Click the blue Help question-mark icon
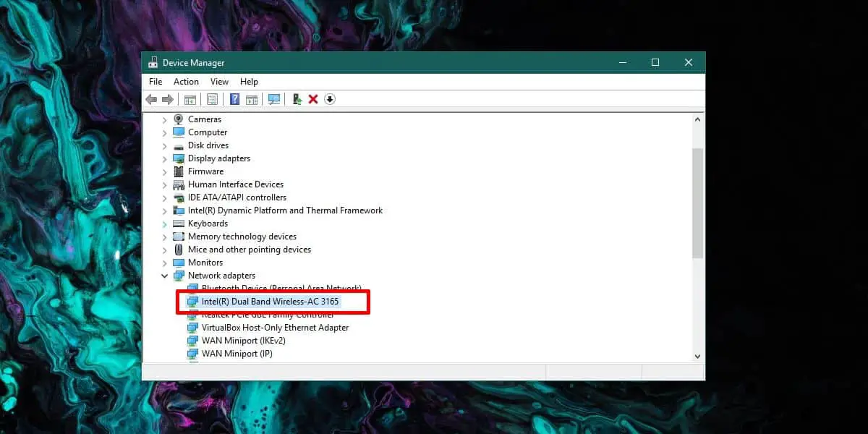Viewport: 868px width, 434px height. 234,99
